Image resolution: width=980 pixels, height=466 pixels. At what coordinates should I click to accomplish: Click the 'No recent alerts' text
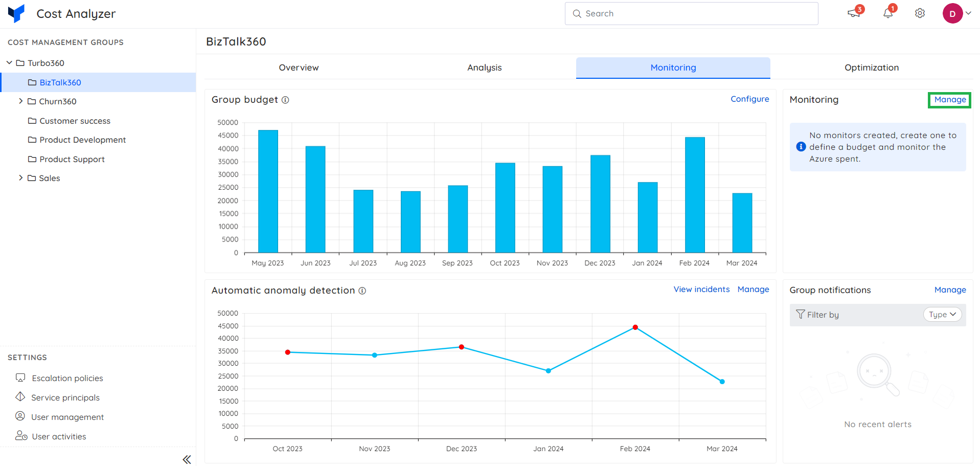coord(878,424)
